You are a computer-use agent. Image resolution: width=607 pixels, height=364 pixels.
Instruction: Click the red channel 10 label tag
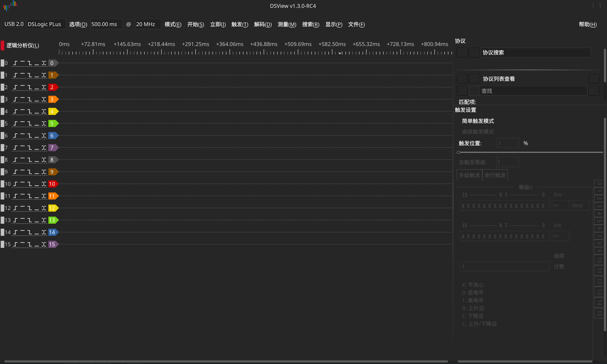tap(52, 184)
